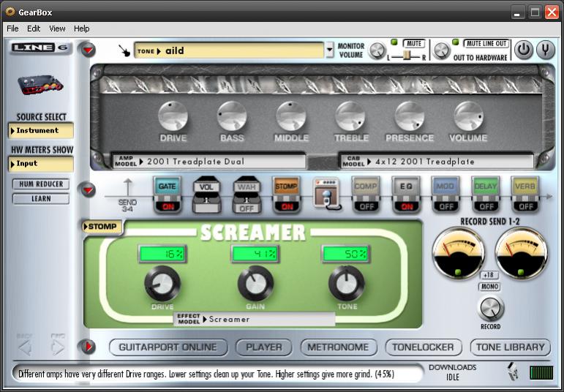Open the Source Select Instrument dropdown

[41, 131]
